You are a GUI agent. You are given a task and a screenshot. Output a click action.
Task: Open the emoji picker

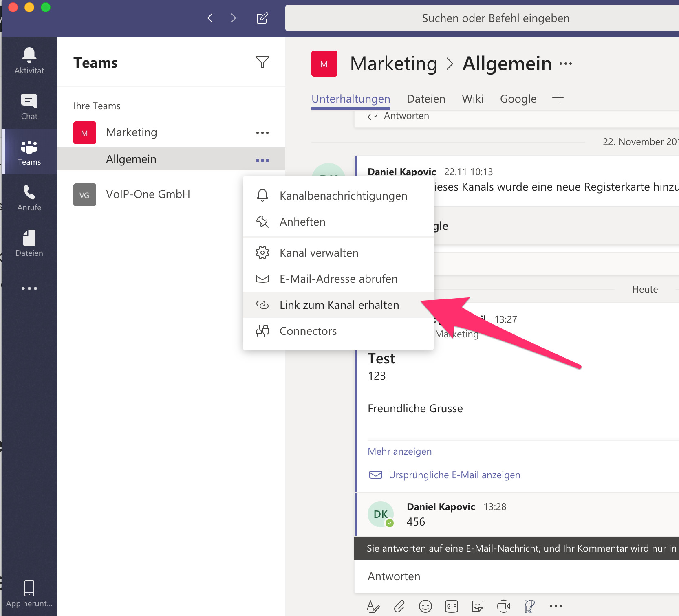pyautogui.click(x=425, y=606)
